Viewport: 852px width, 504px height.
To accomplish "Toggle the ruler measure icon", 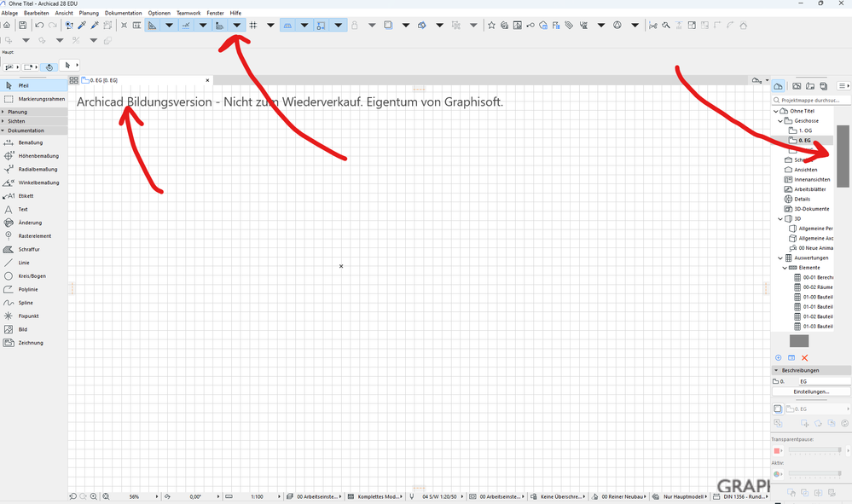I will (x=219, y=25).
